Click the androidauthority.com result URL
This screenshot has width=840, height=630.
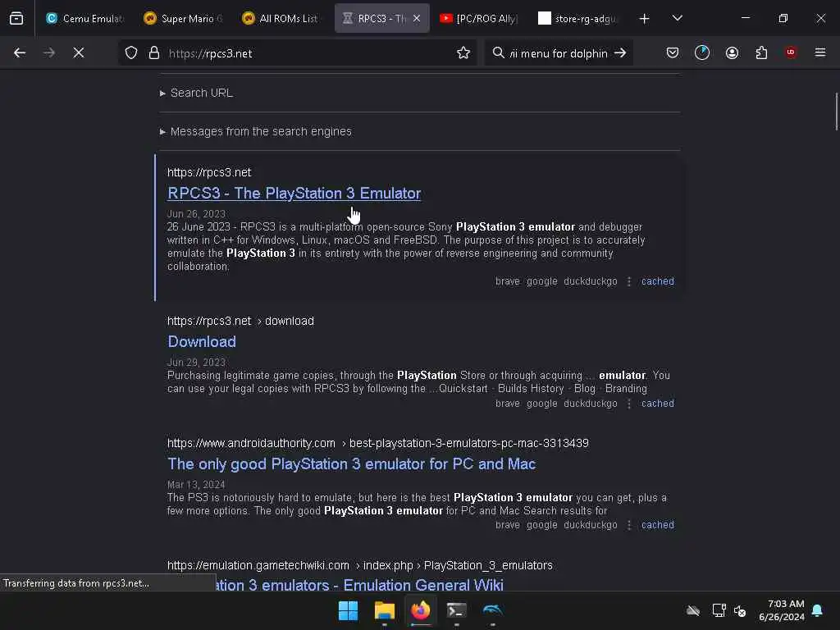click(x=377, y=443)
